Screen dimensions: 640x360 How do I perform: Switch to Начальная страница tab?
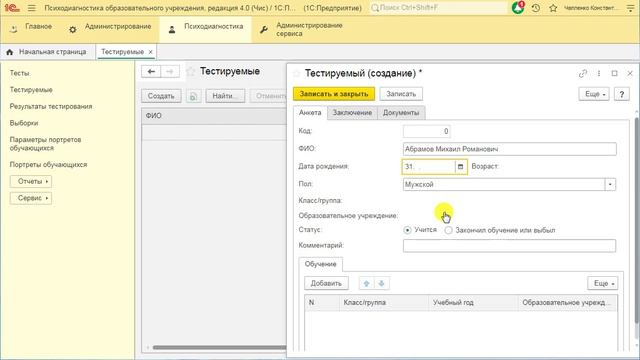pos(48,52)
